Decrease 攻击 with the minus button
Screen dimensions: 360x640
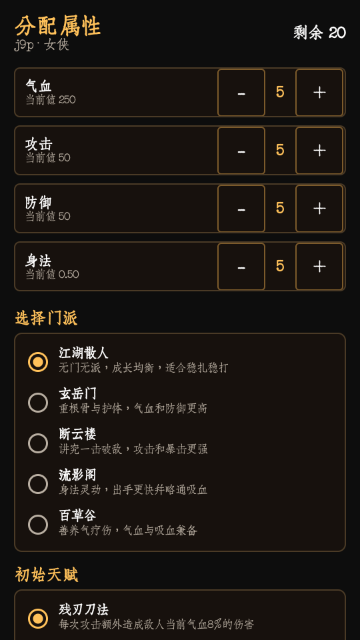coord(241,151)
